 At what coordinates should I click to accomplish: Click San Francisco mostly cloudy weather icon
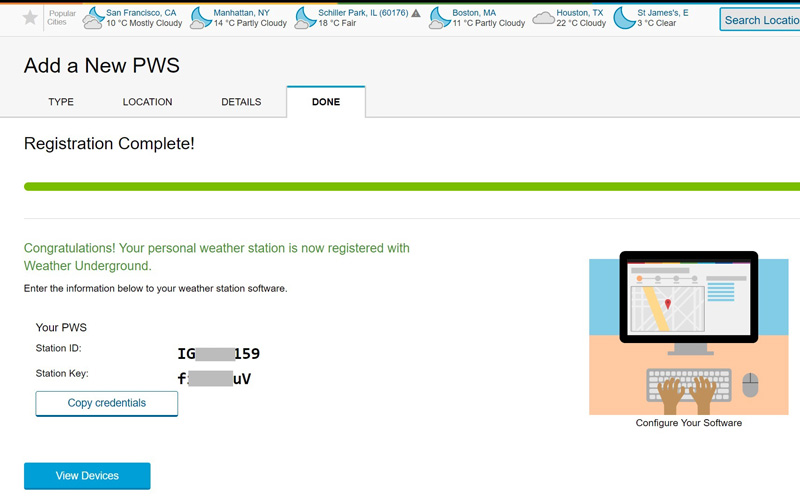pyautogui.click(x=93, y=18)
